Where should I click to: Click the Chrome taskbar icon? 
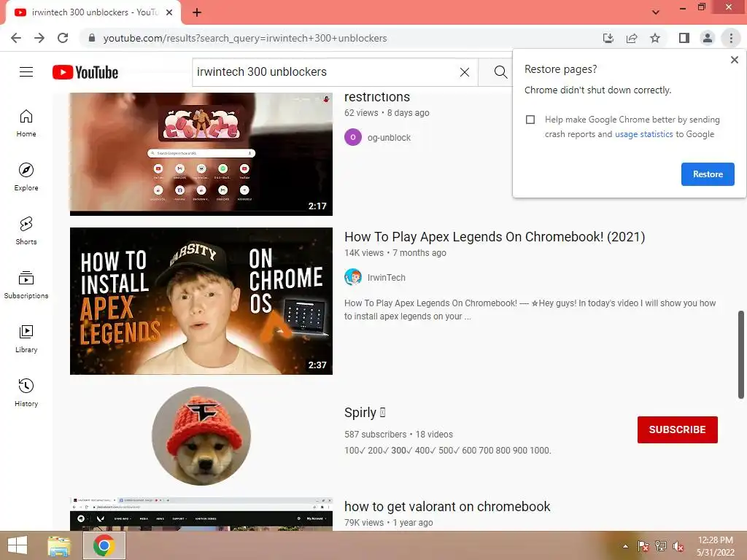104,545
